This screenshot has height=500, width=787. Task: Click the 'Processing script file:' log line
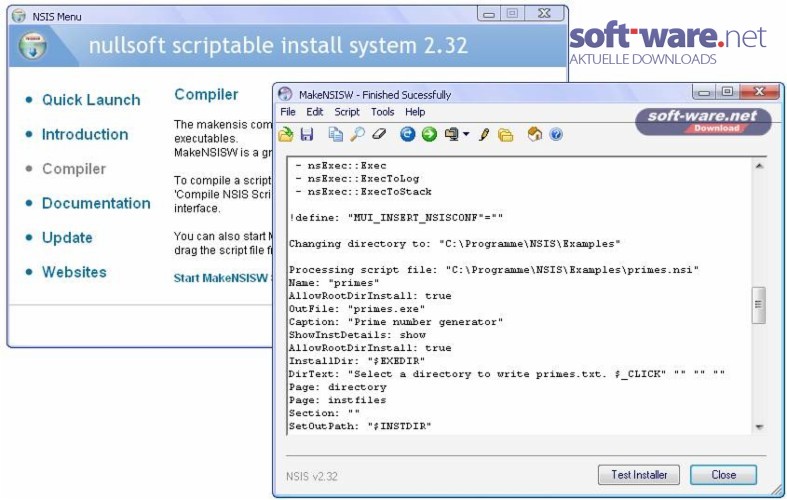click(494, 270)
